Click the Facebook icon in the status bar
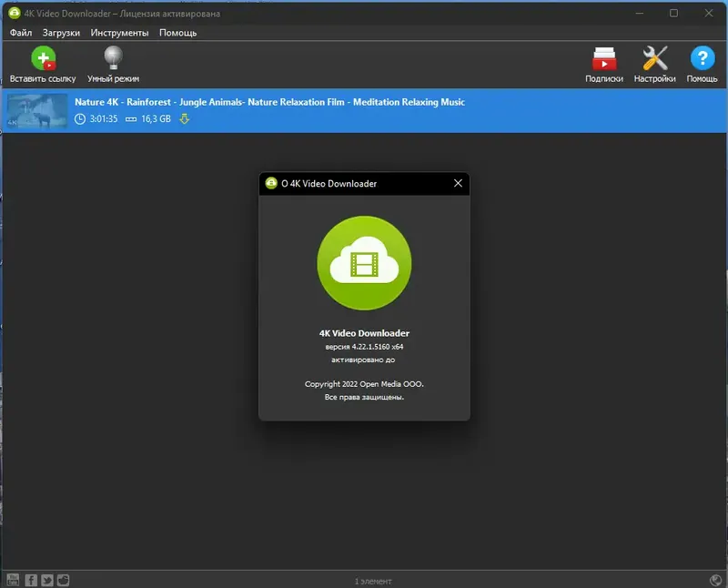The image size is (728, 588). click(x=30, y=579)
